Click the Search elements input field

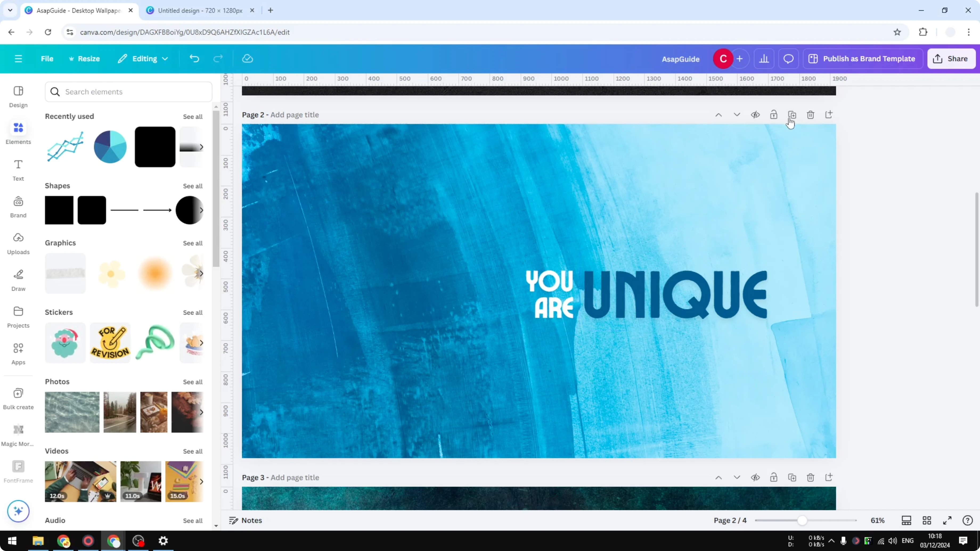click(x=128, y=92)
